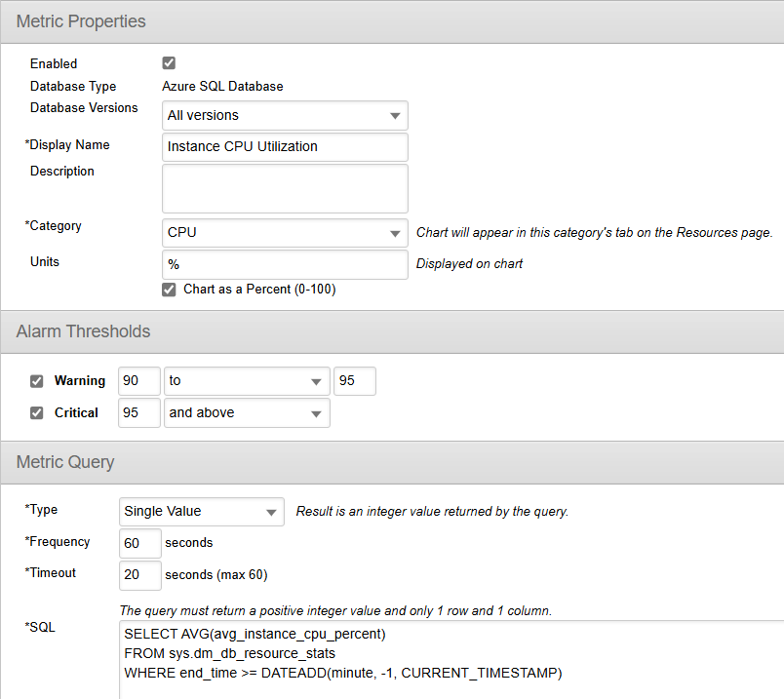784x699 pixels.
Task: Expand the Type Single Value dropdown
Action: pyautogui.click(x=202, y=511)
